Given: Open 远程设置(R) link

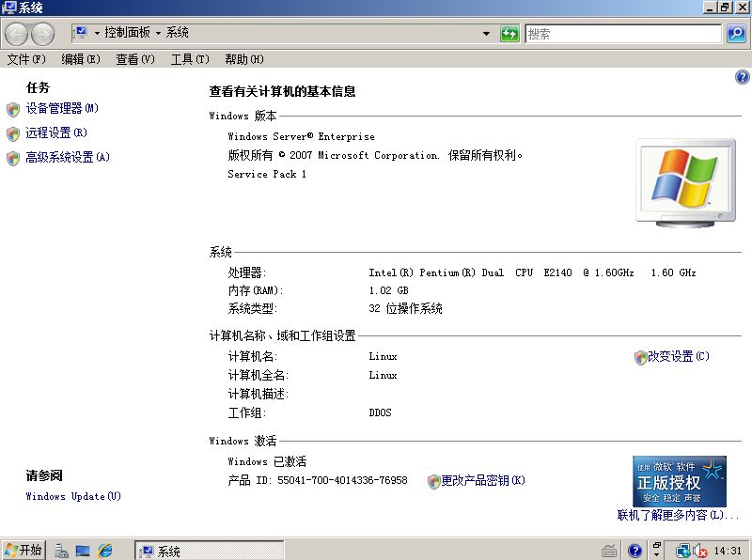Looking at the screenshot, I should (56, 132).
